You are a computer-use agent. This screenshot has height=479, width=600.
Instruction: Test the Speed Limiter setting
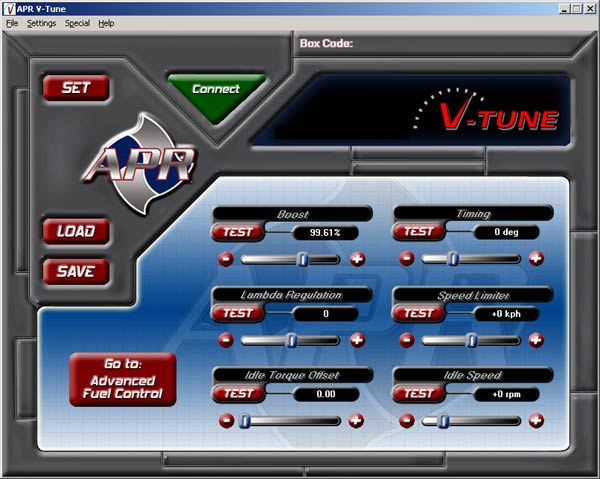419,313
